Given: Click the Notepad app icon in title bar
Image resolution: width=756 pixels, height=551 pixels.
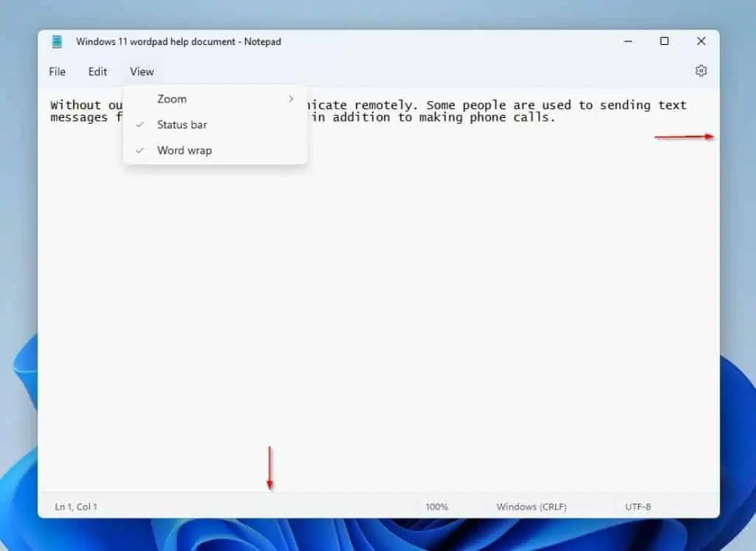Looking at the screenshot, I should (57, 42).
